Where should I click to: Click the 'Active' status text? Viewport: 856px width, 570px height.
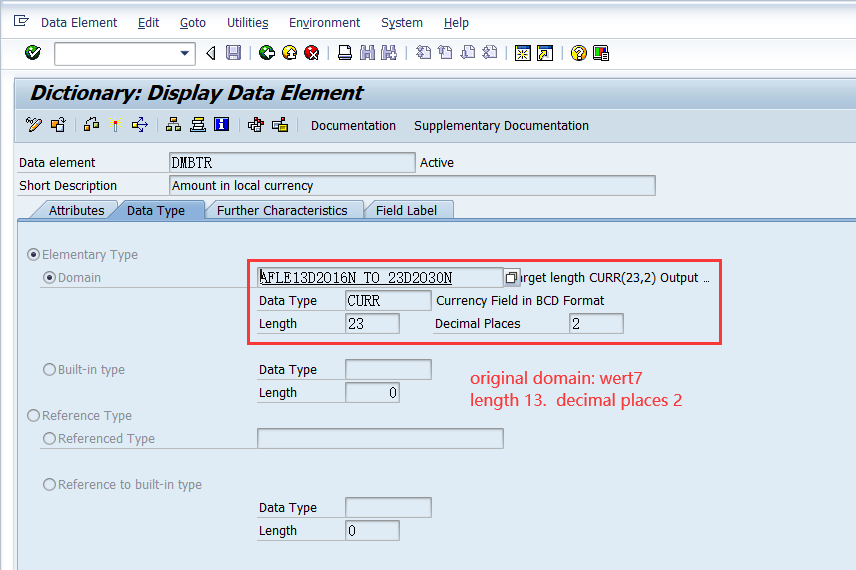pos(437,162)
